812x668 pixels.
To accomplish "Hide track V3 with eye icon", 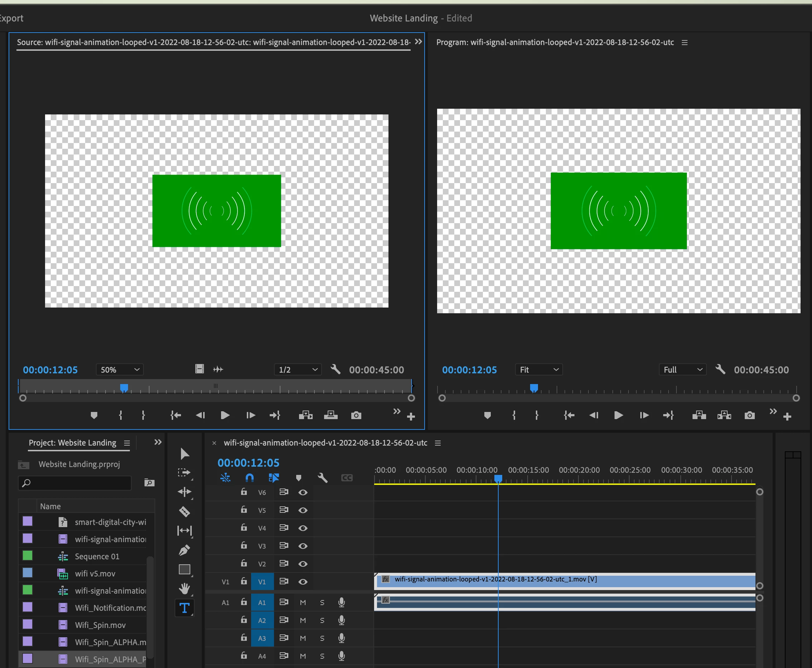I will point(303,546).
